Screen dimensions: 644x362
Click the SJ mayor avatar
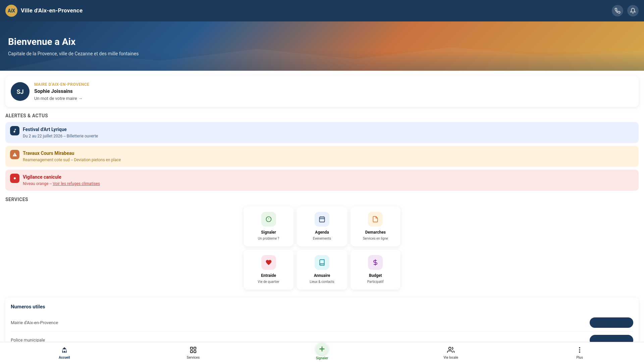20,92
